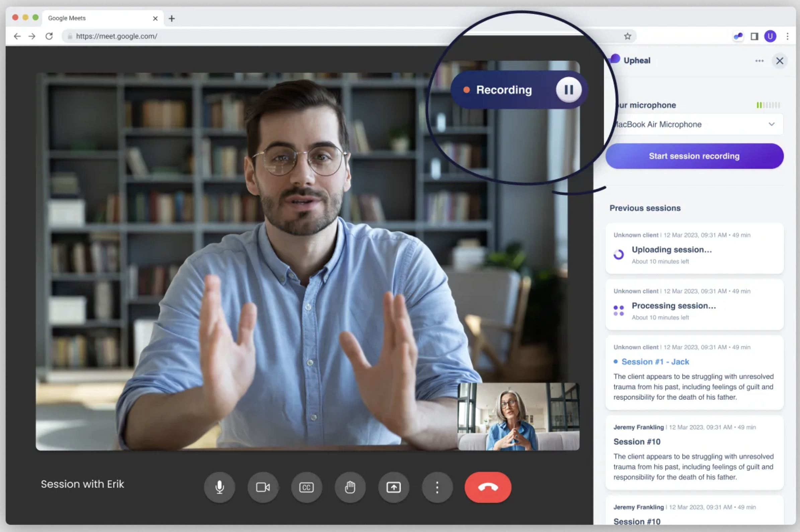Image resolution: width=800 pixels, height=532 pixels.
Task: End the call with red hang-up button
Action: click(x=488, y=487)
